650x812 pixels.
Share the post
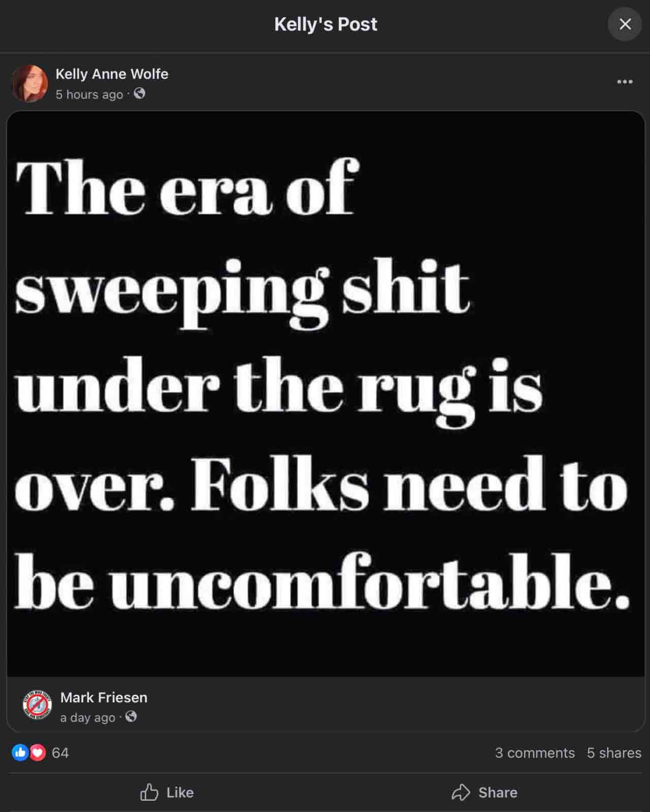click(x=484, y=792)
